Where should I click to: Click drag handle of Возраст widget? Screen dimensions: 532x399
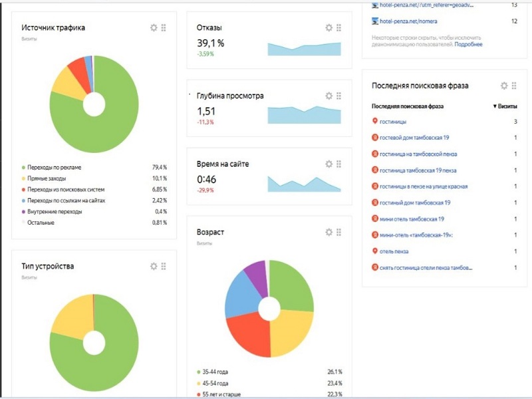[339, 232]
